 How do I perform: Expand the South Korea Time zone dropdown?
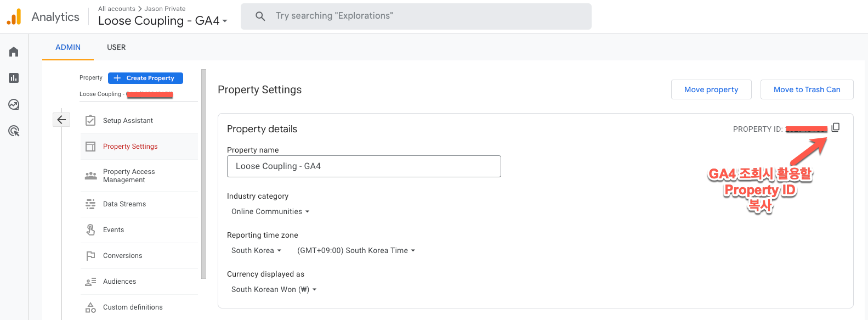356,250
